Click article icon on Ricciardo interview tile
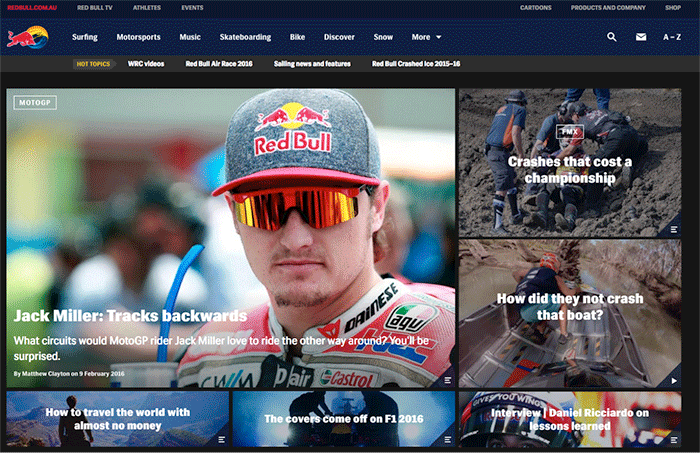Screen dimensions: 700x453 [x=674, y=440]
